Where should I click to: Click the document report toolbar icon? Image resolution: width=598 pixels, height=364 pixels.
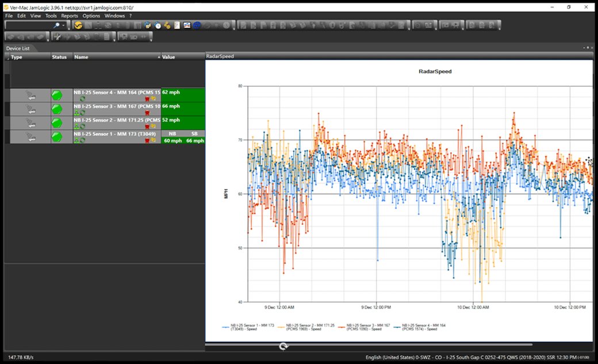177,25
